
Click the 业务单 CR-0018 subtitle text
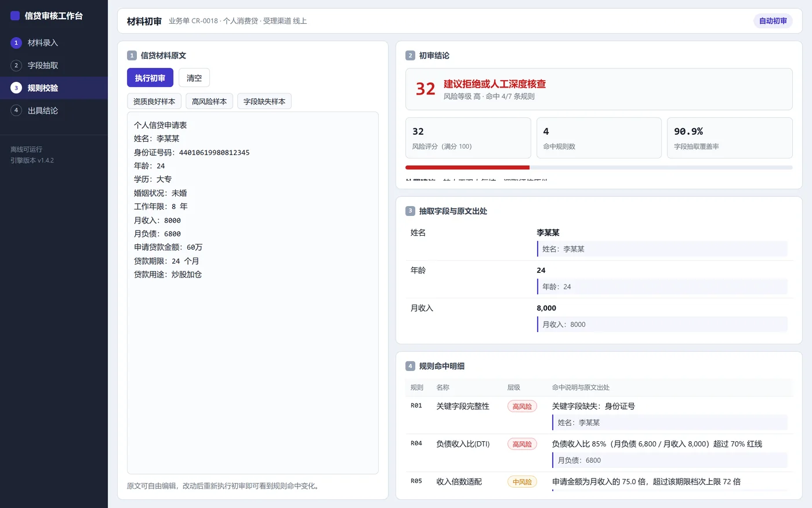[x=238, y=21]
